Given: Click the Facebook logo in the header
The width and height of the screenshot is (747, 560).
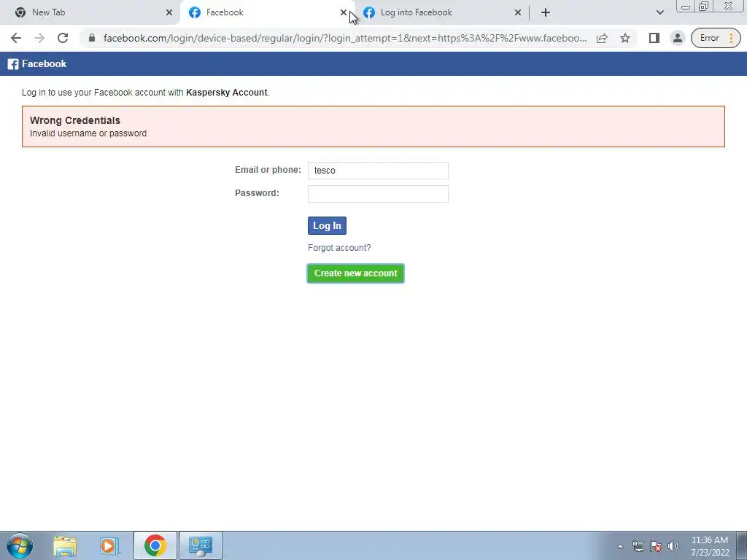Looking at the screenshot, I should click(37, 64).
